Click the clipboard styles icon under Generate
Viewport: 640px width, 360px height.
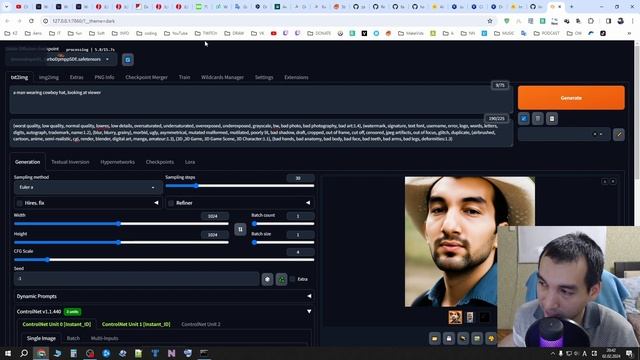pos(552,119)
